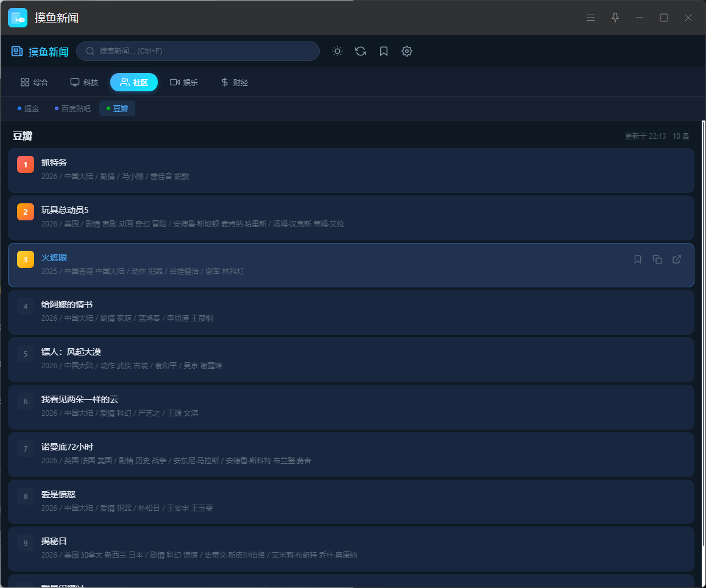
Task: Open the hamburger menu in title bar
Action: (x=591, y=18)
